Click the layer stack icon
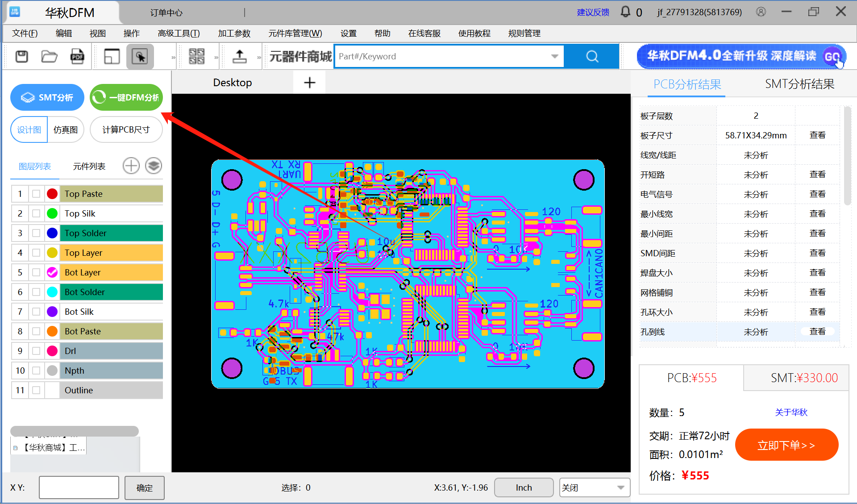Viewport: 857px width, 504px height. [154, 166]
